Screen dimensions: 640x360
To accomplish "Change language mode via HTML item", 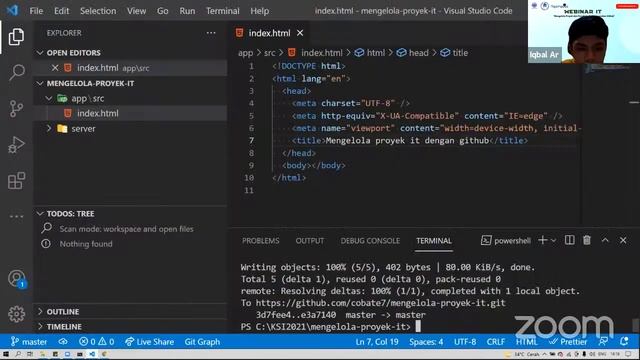I will click(527, 342).
